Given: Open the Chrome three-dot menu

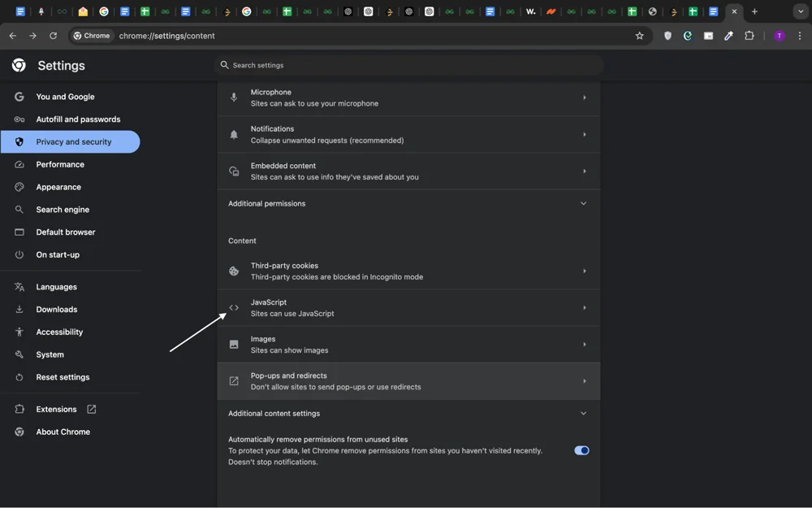Looking at the screenshot, I should point(801,36).
